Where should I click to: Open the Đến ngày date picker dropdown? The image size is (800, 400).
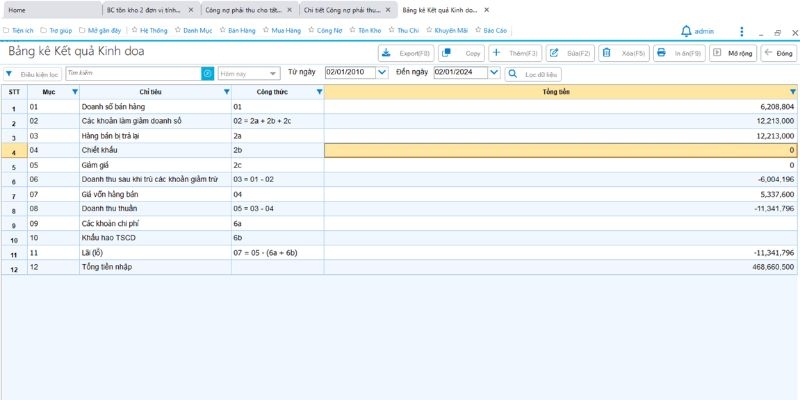coord(493,72)
